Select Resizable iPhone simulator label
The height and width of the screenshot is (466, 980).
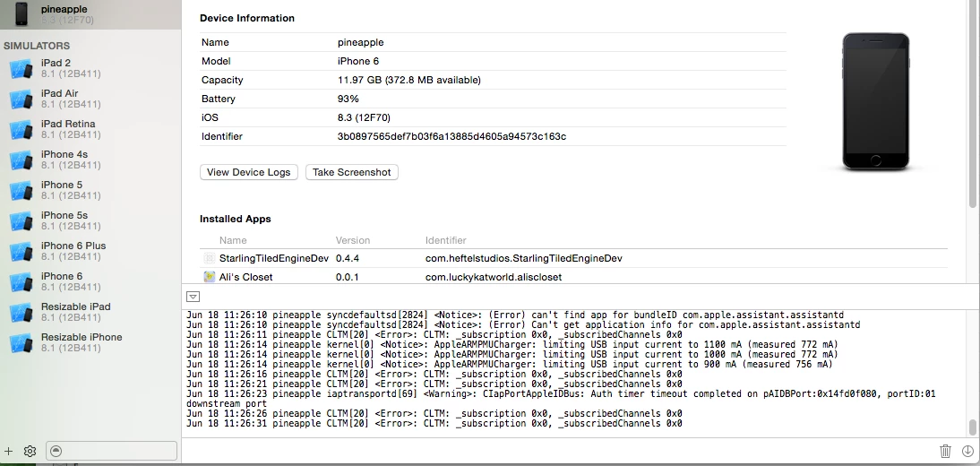point(82,337)
